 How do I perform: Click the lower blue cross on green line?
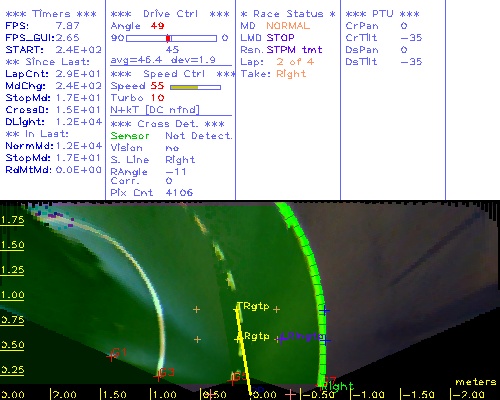[x=326, y=341]
